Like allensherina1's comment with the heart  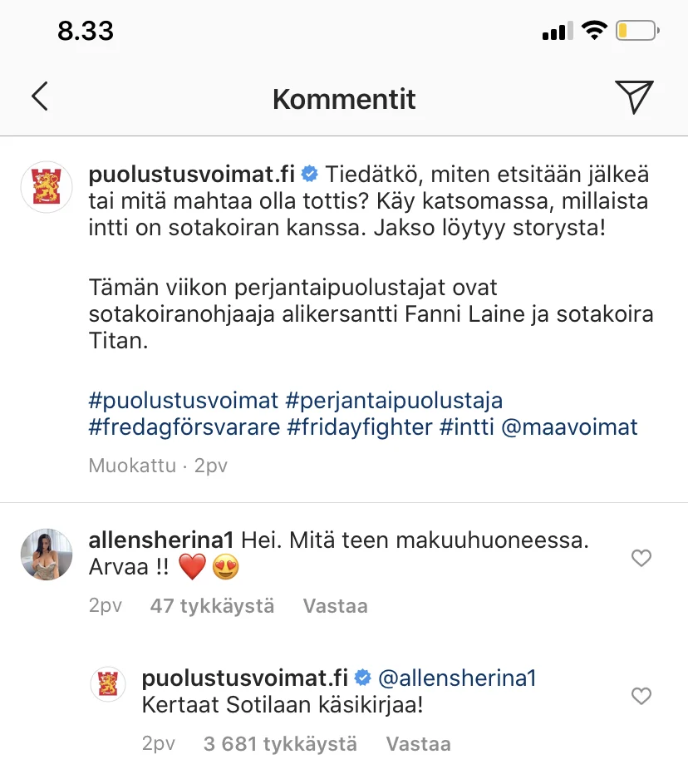[x=641, y=559]
